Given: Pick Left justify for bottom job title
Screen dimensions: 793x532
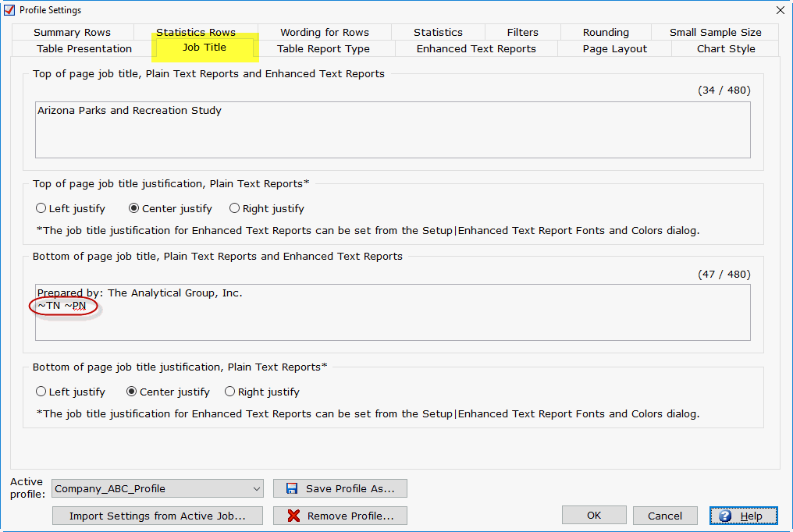Looking at the screenshot, I should click(x=41, y=392).
